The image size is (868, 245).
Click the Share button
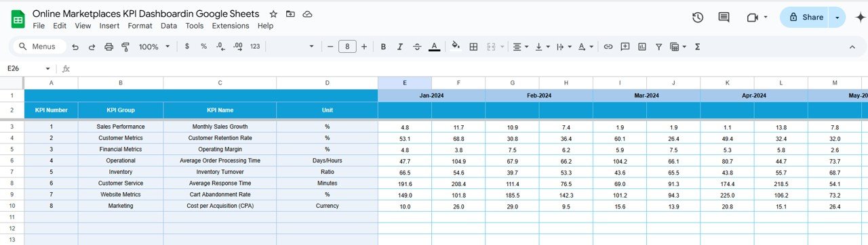pyautogui.click(x=806, y=18)
